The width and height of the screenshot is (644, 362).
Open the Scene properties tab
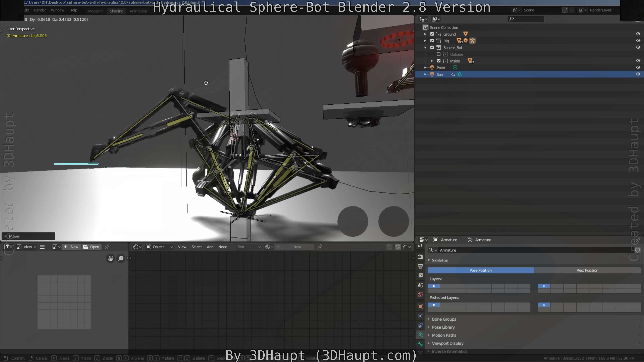420,285
